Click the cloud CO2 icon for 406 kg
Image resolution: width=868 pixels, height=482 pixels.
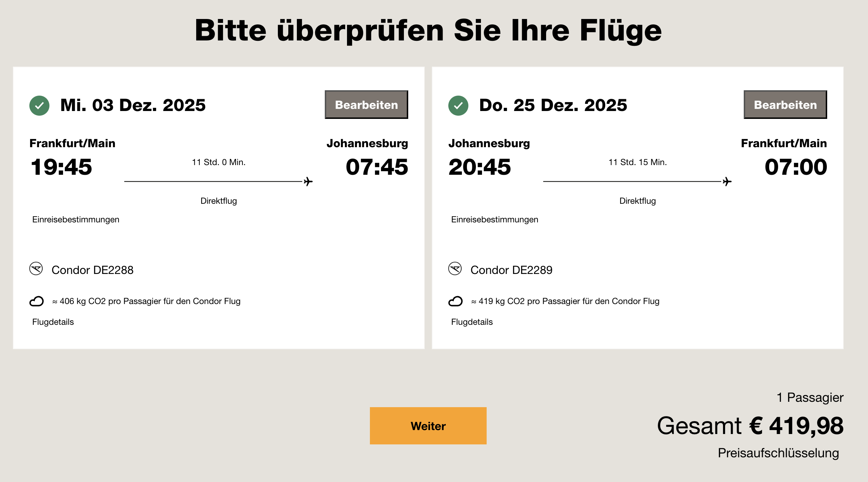pos(37,301)
